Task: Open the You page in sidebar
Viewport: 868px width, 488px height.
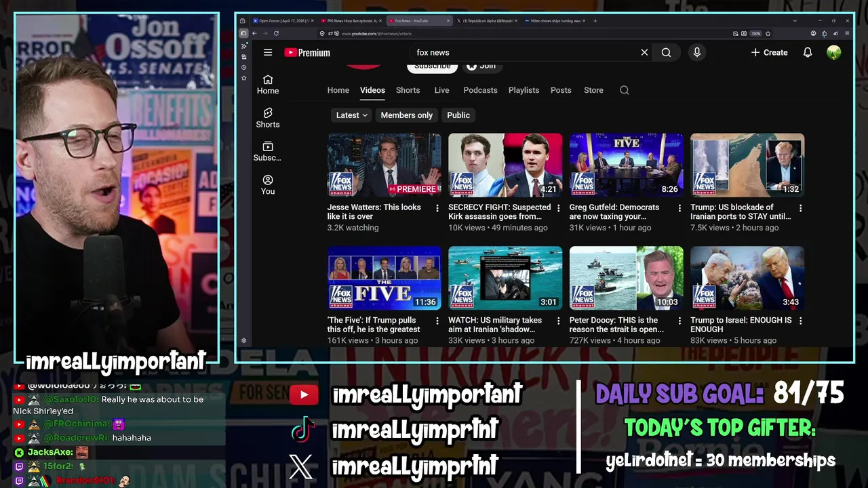Action: 268,184
